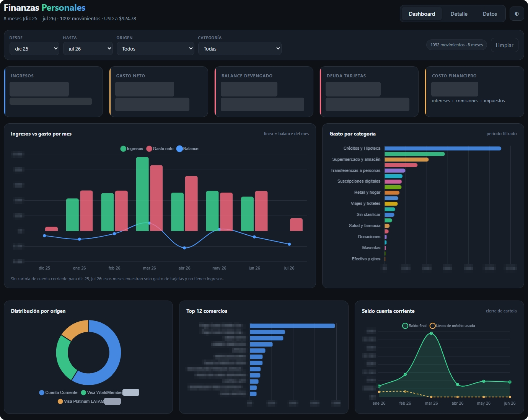Click the Limpiar filters button
The height and width of the screenshot is (420, 528).
click(x=504, y=45)
